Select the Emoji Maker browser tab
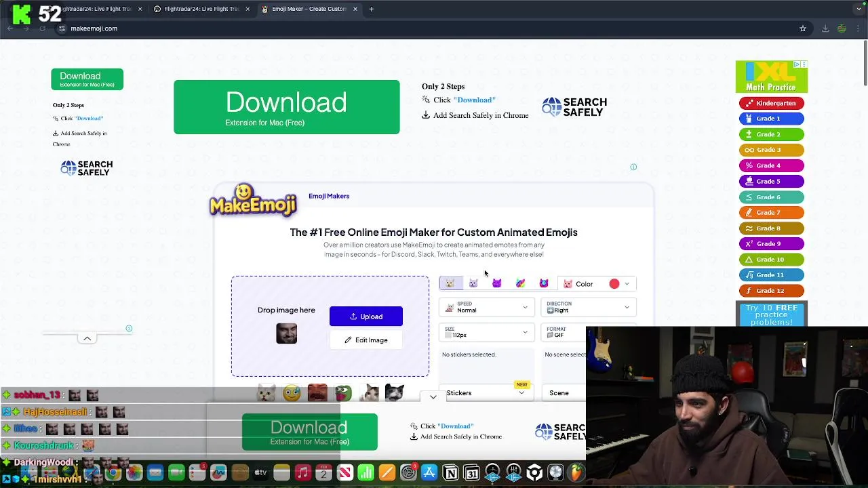This screenshot has width=868, height=488. pyautogui.click(x=309, y=9)
